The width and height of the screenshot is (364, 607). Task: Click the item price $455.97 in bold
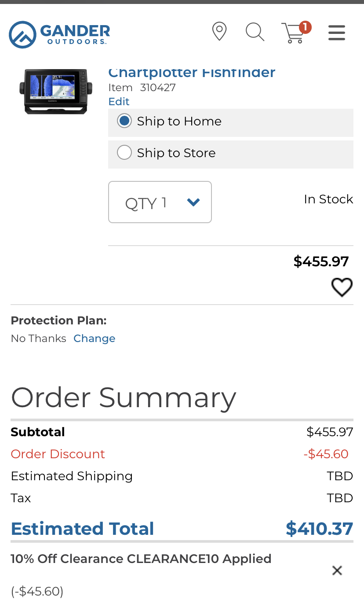(321, 261)
